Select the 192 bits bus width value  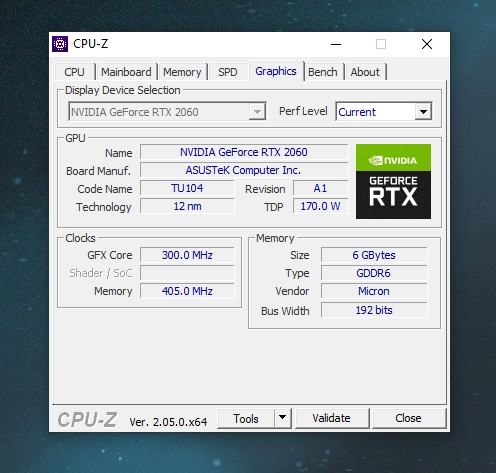[x=374, y=310]
